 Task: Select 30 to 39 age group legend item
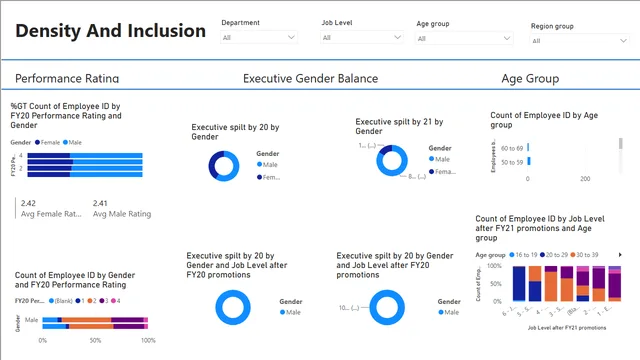[584, 255]
